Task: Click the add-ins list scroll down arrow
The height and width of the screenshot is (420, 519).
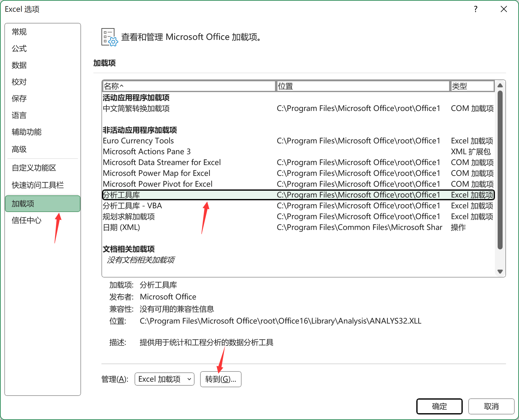Action: tap(500, 272)
